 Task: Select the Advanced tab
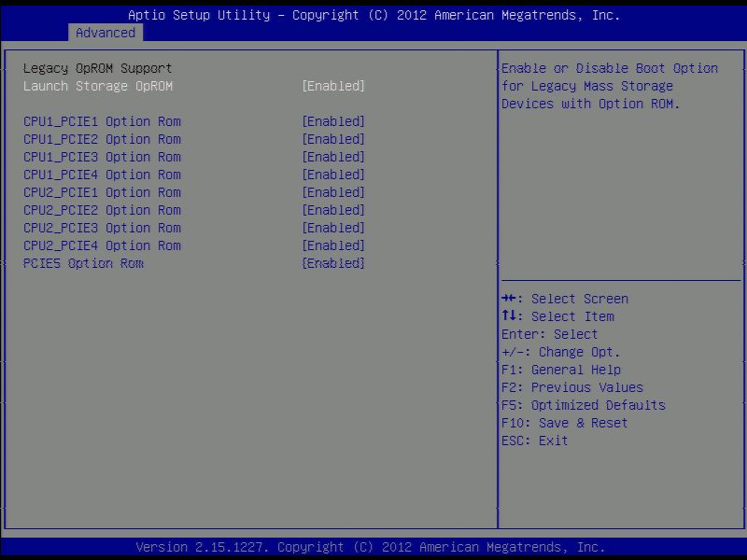coord(106,33)
